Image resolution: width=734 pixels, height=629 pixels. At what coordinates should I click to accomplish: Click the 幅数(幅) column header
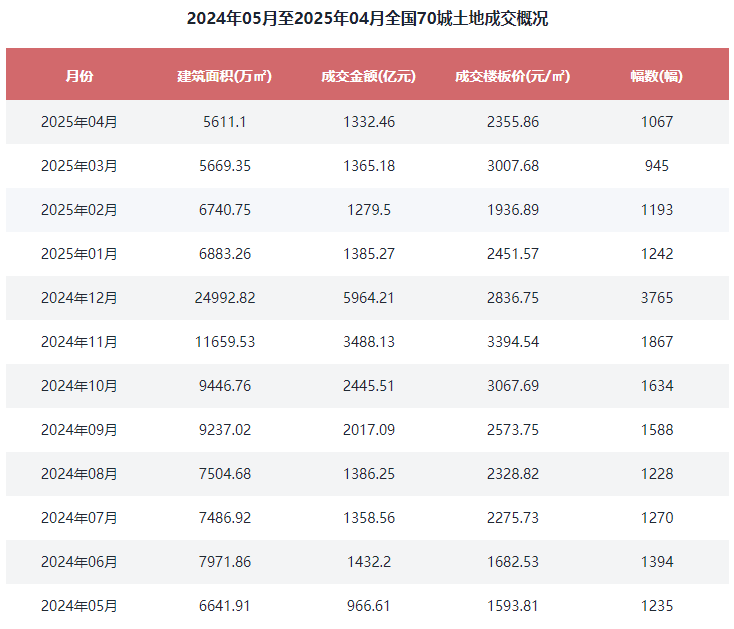click(656, 76)
